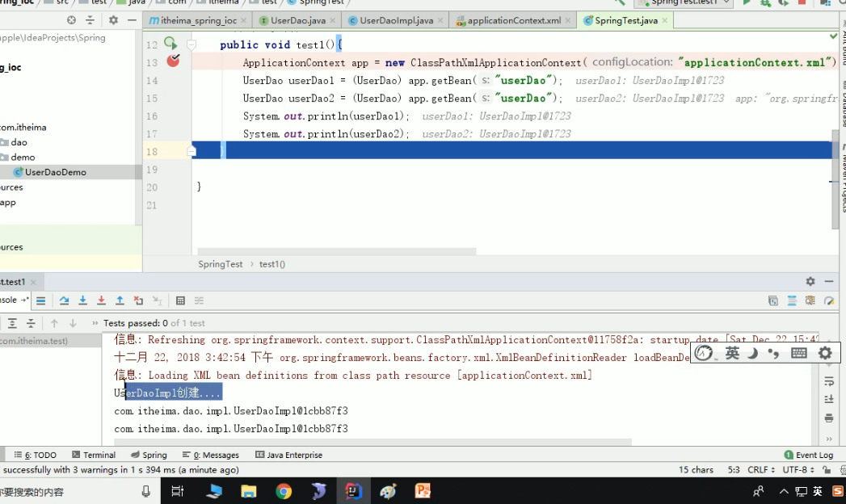Open IME settings gear icon
Image resolution: width=846 pixels, height=504 pixels.
825,353
